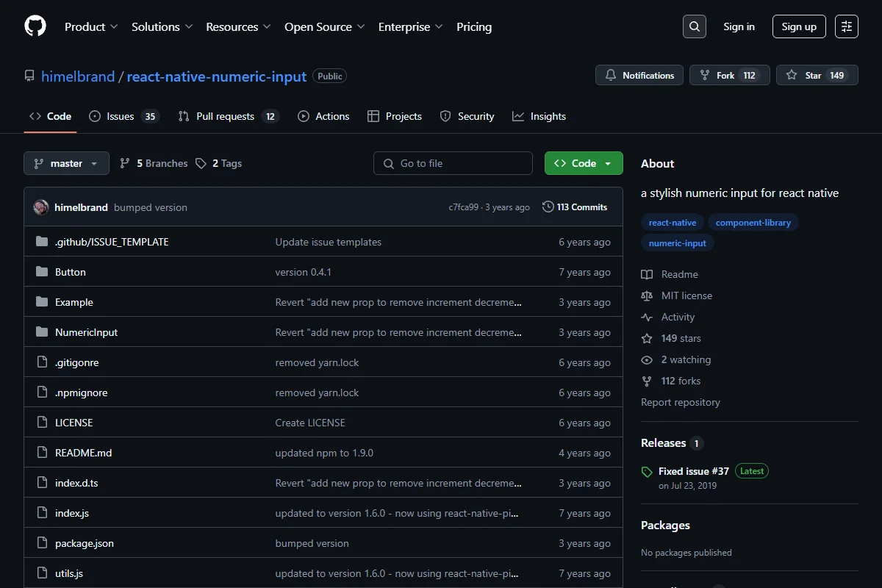
Task: Star the repository
Action: [817, 75]
